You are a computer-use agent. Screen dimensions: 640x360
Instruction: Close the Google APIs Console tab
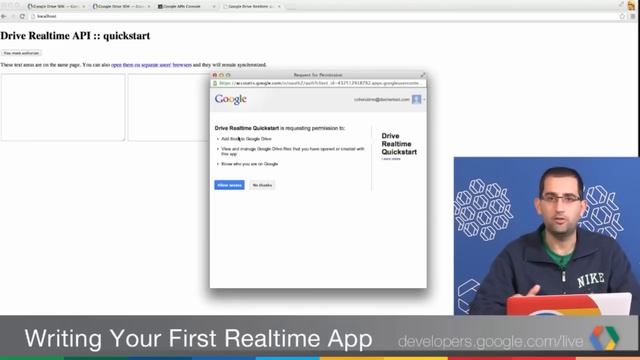[214, 7]
